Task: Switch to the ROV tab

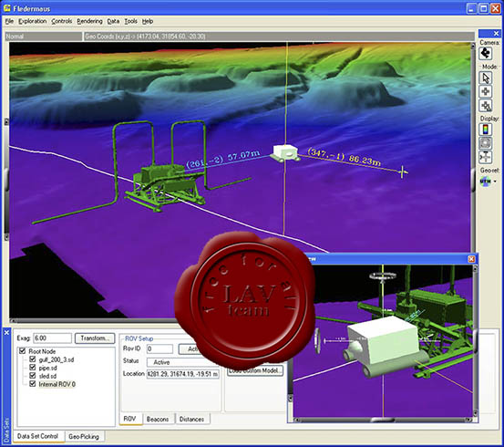Action: click(x=129, y=419)
